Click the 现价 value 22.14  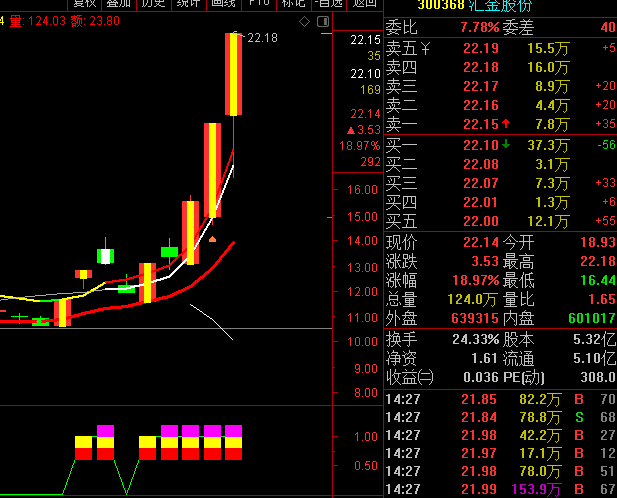coord(481,242)
